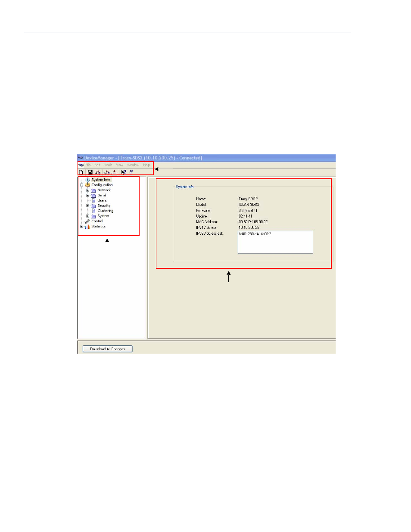This screenshot has height=532, width=411.
Task: Open the Tools menu
Action: [x=108, y=165]
